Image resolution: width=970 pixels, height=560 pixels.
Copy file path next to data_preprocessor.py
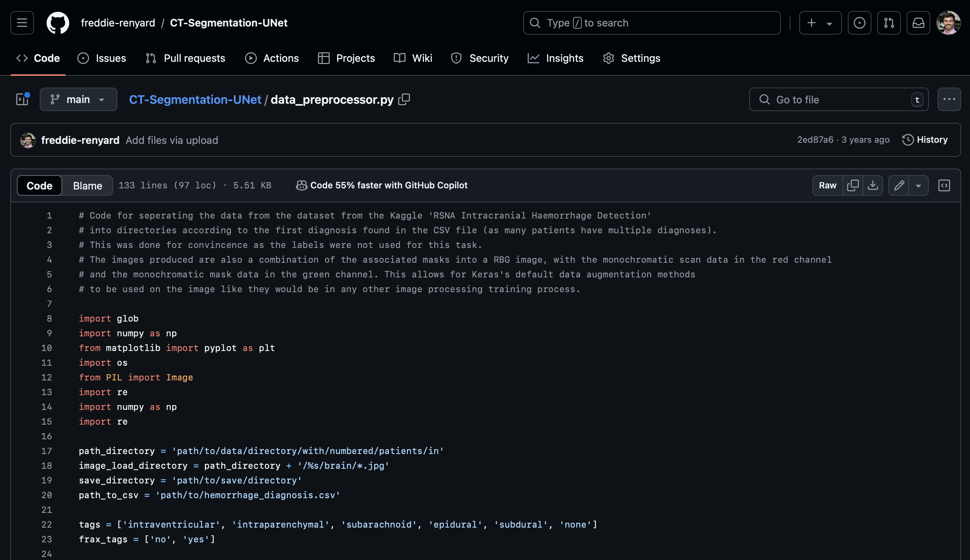(x=404, y=100)
